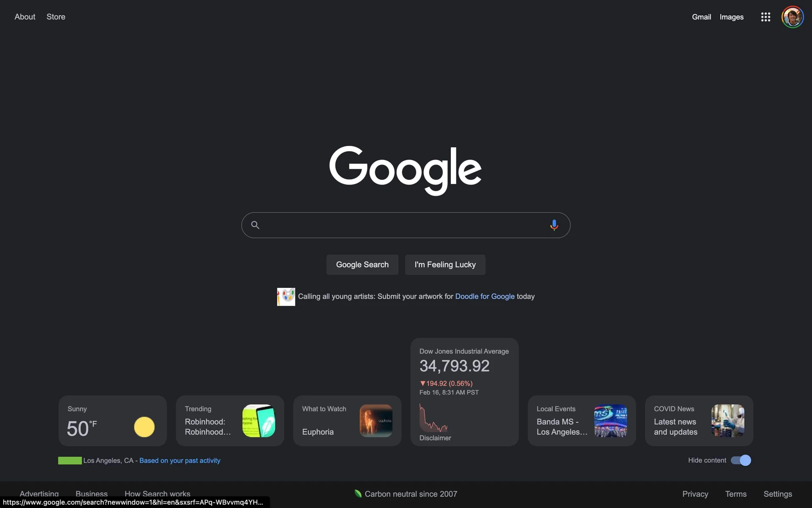Open the Doodle for Google link
Screen dimensions: 812x508
point(485,296)
